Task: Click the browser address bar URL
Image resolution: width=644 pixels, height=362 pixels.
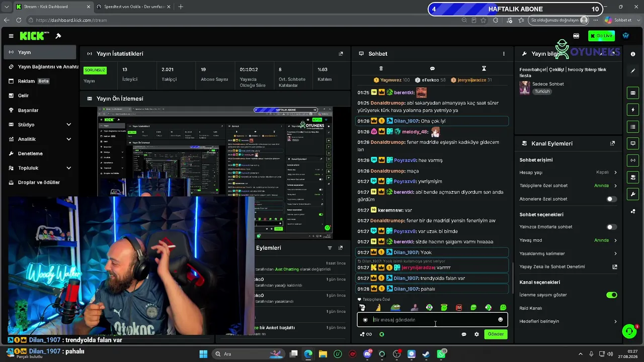Action: click(x=71, y=20)
